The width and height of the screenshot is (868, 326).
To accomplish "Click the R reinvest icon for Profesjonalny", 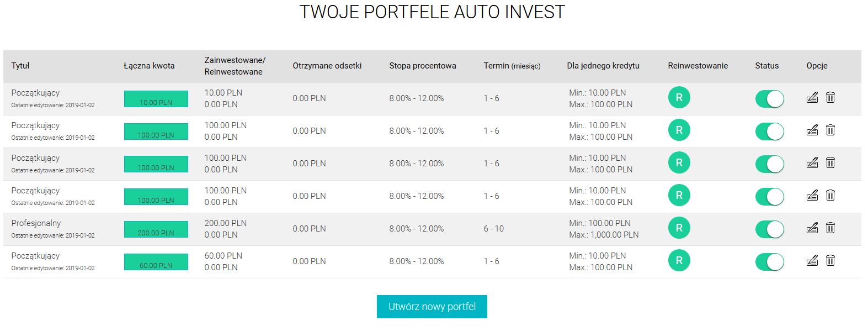I will tap(679, 228).
